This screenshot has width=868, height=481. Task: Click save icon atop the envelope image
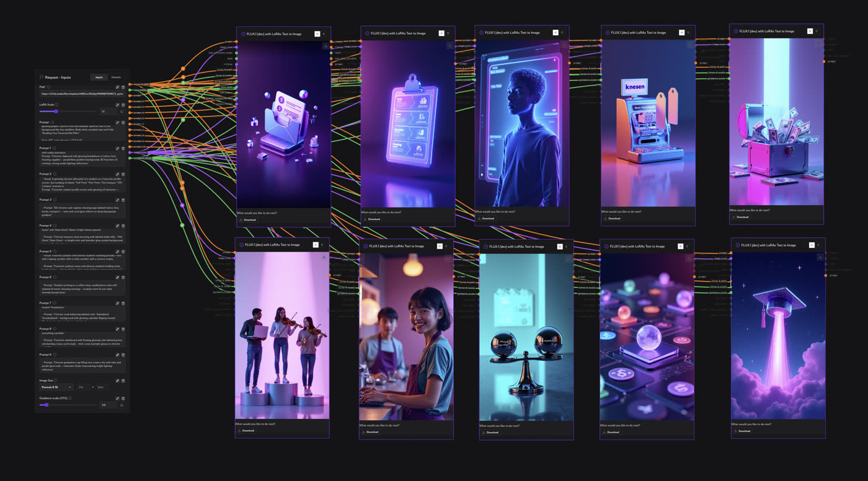pyautogui.click(x=325, y=46)
